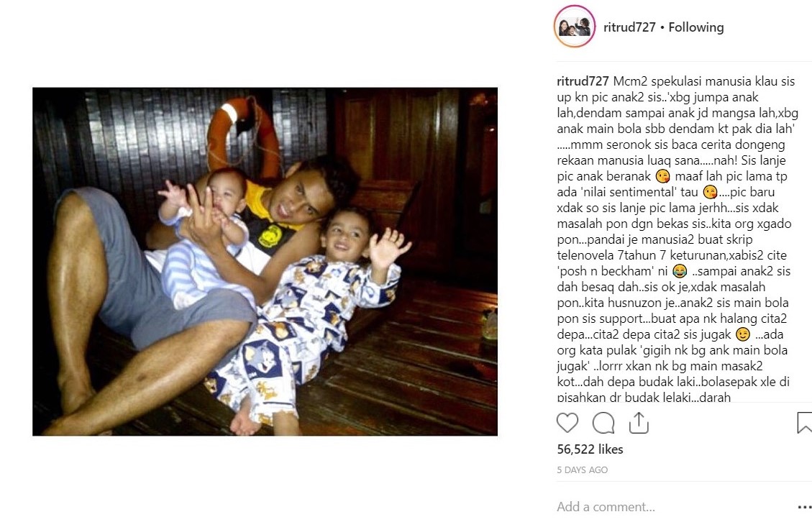Screen dimensions: 812x522
Task: Save the post with the bookmark icon
Action: click(804, 423)
